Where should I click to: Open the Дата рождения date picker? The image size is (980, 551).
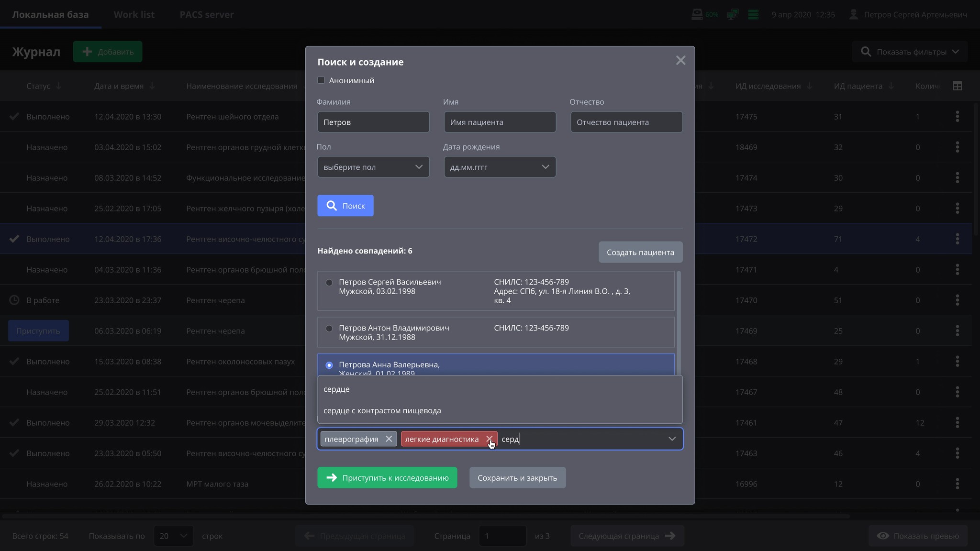click(500, 167)
